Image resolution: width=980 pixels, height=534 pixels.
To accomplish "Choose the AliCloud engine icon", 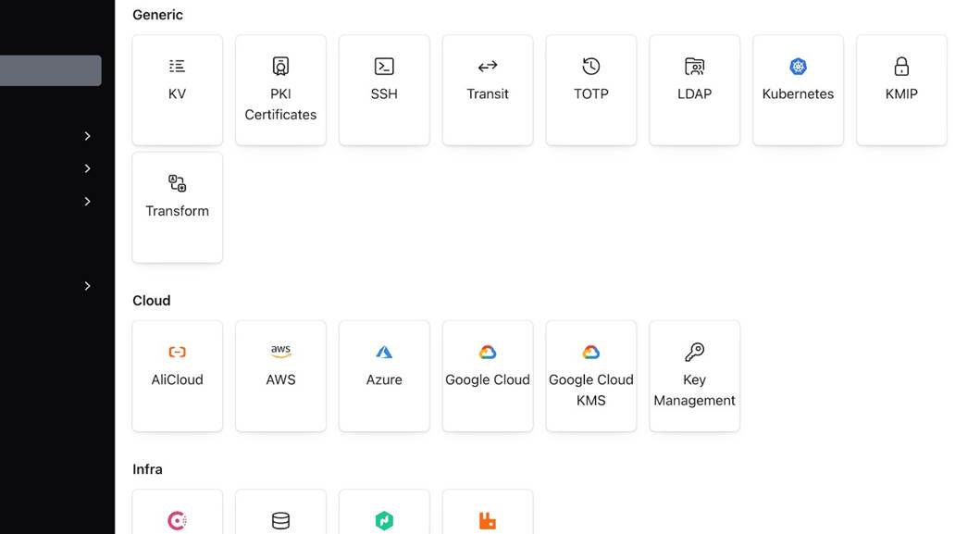I will tap(177, 352).
